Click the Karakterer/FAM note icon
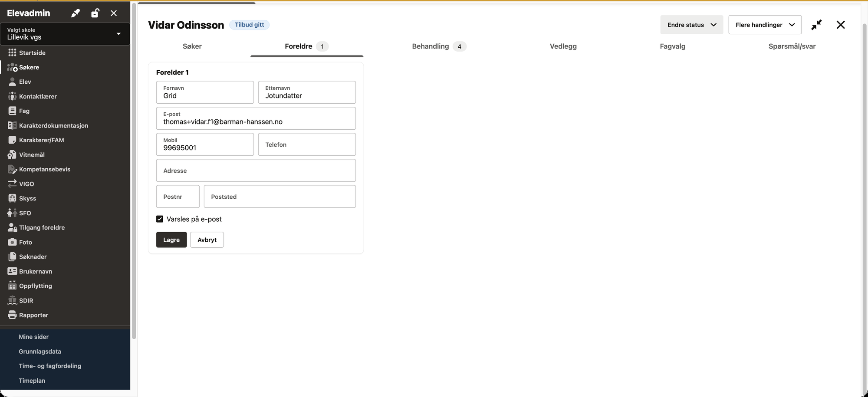This screenshot has height=397, width=868. 12,140
